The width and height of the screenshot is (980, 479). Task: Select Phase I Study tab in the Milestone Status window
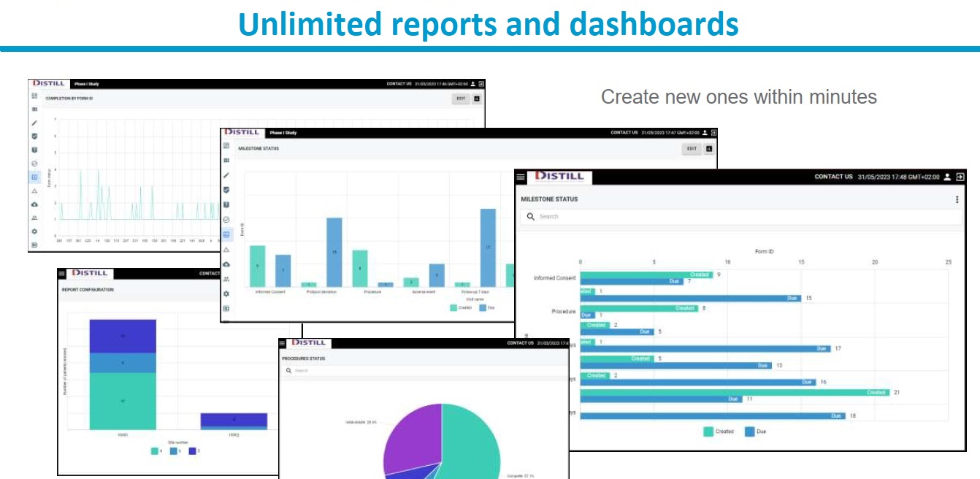tap(283, 133)
